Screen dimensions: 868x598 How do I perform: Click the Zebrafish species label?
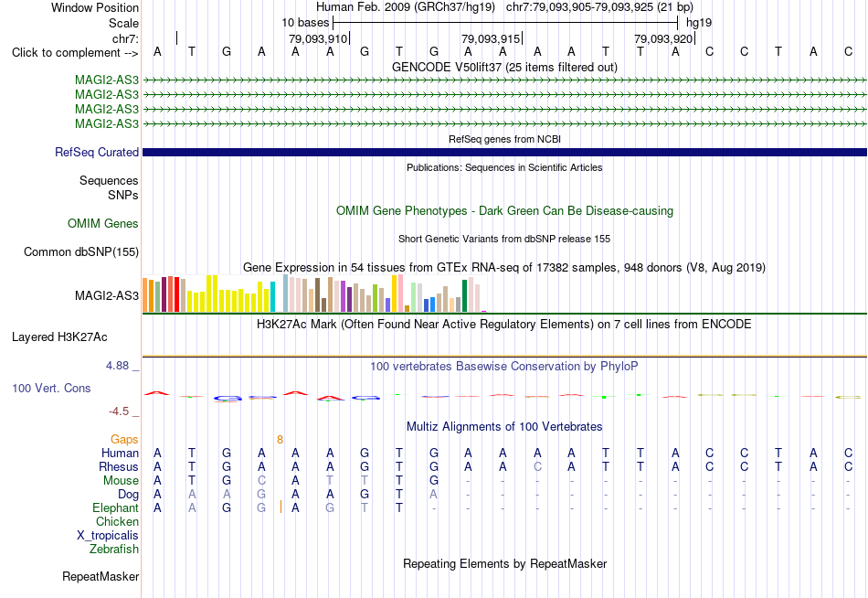[x=114, y=550]
